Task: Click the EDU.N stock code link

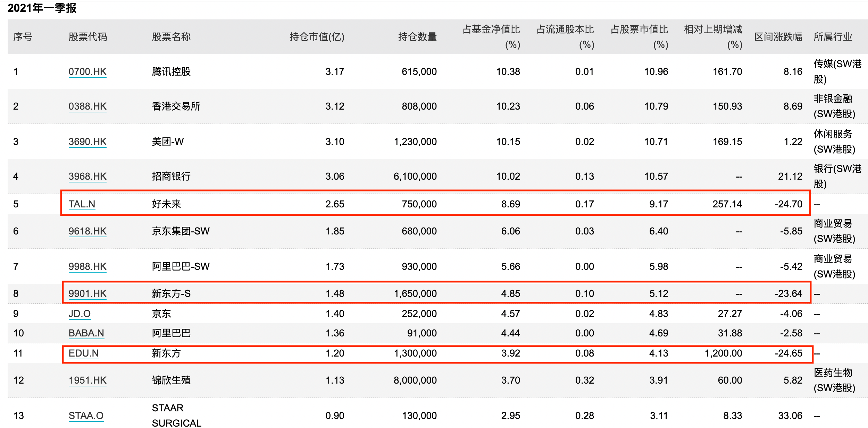Action: [x=84, y=353]
